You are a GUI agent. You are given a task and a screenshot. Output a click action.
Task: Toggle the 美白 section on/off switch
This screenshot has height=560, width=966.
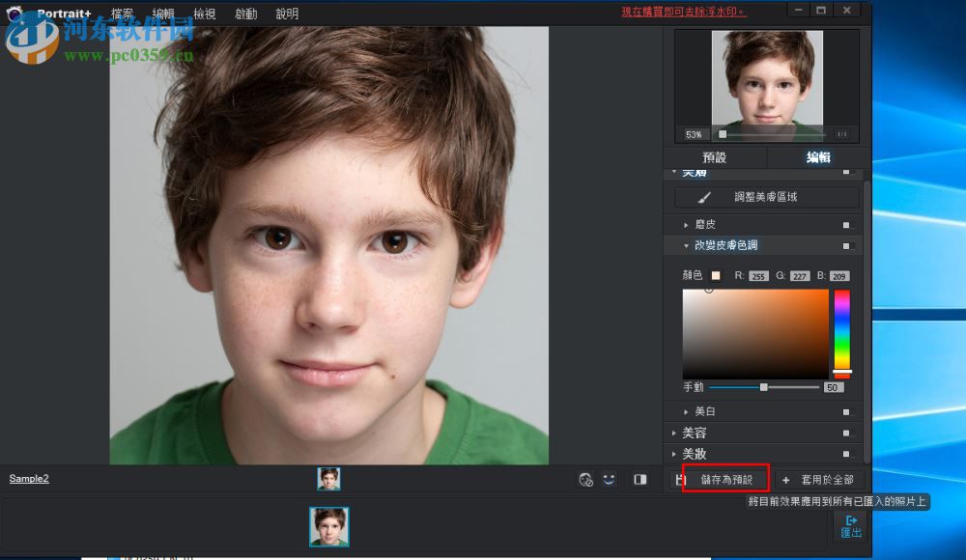pos(847,411)
